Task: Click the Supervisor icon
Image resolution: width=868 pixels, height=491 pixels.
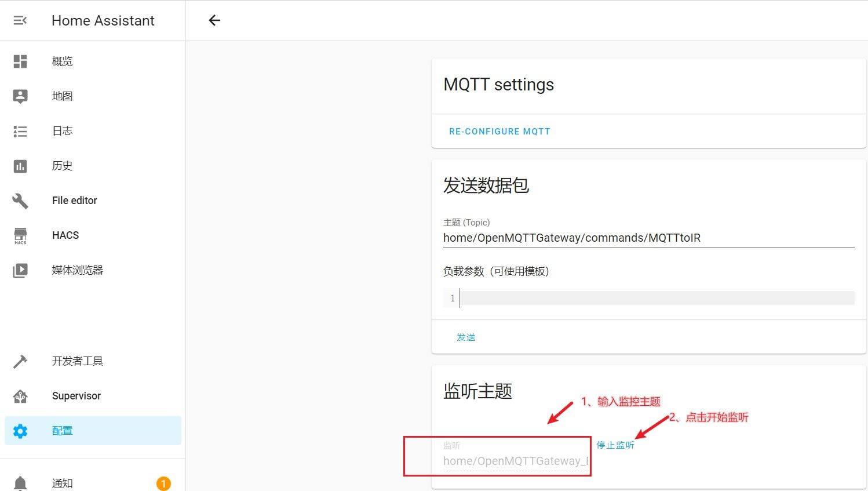Action: click(x=20, y=396)
